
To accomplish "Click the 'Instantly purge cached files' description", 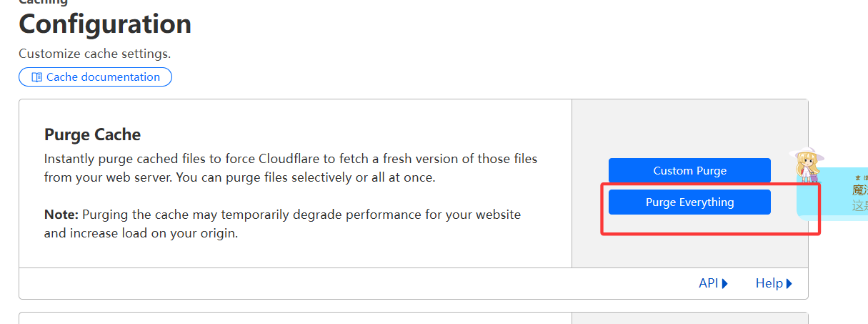I will tap(291, 167).
